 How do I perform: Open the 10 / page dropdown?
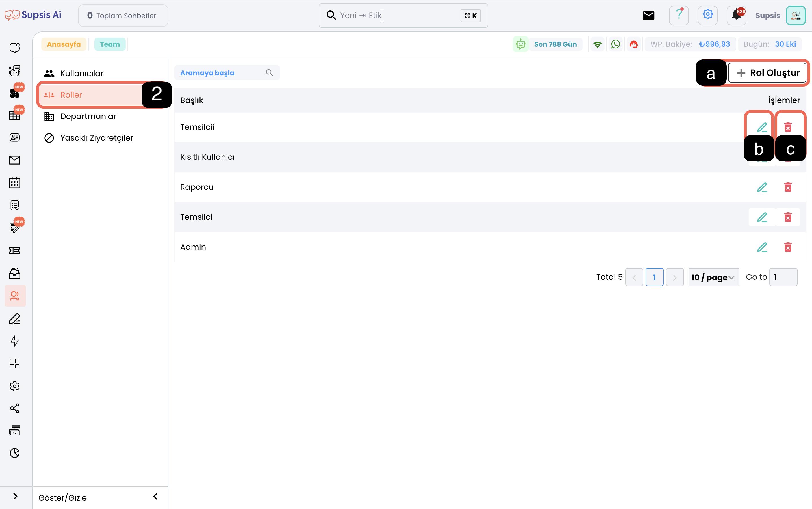coord(713,277)
